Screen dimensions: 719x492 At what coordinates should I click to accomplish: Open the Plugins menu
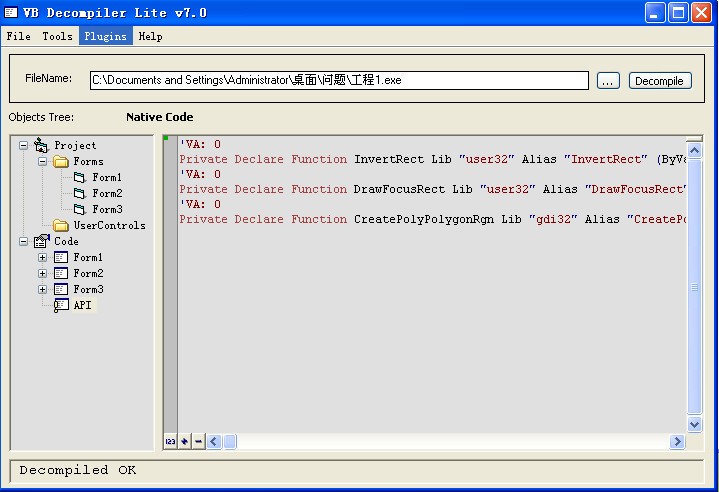(x=105, y=36)
